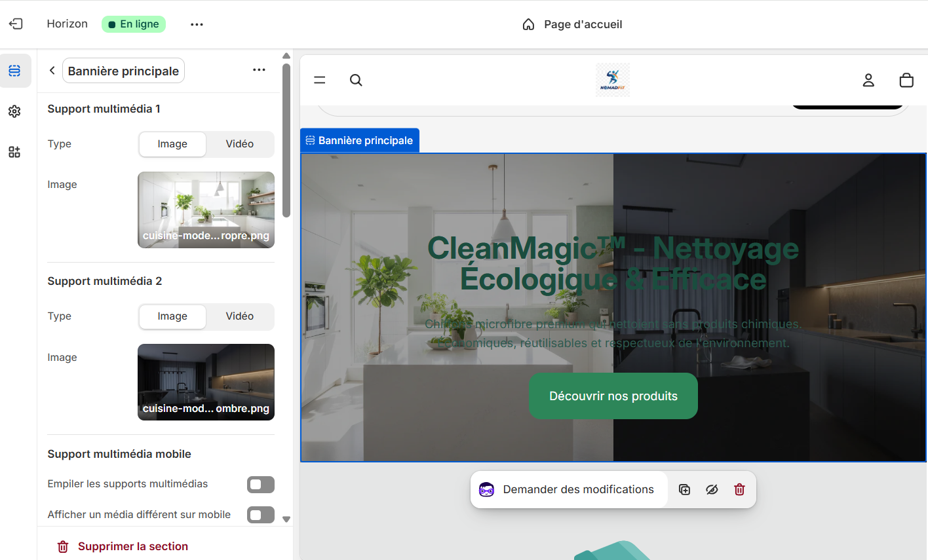Enable Afficher un média différent sur mobile
The width and height of the screenshot is (928, 560).
(260, 515)
